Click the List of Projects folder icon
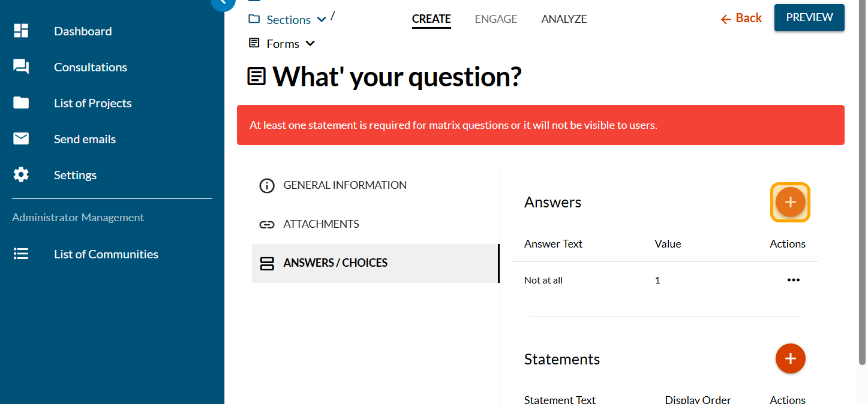Image resolution: width=868 pixels, height=404 pixels. [21, 103]
